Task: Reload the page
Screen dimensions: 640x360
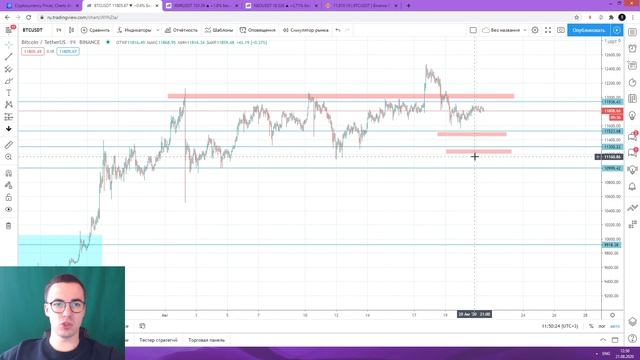Action: (x=29, y=18)
